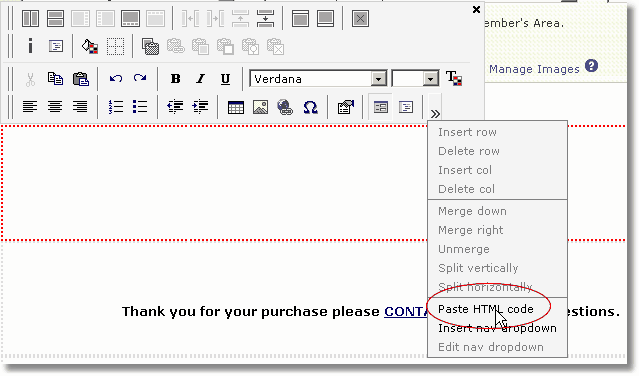
Task: Click the insert row below icon
Action: coord(265,19)
